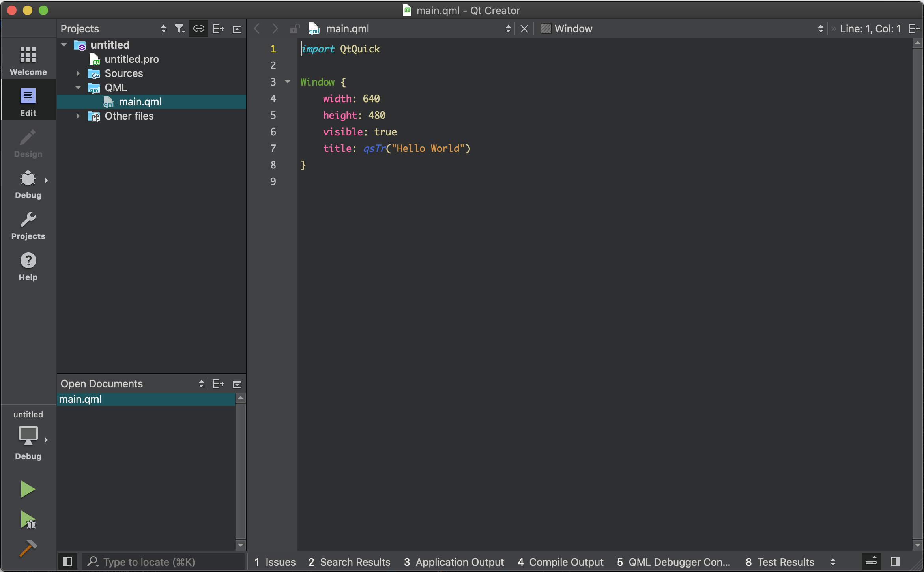Toggle synchronize with editor link icon
The width and height of the screenshot is (924, 572).
coord(198,29)
